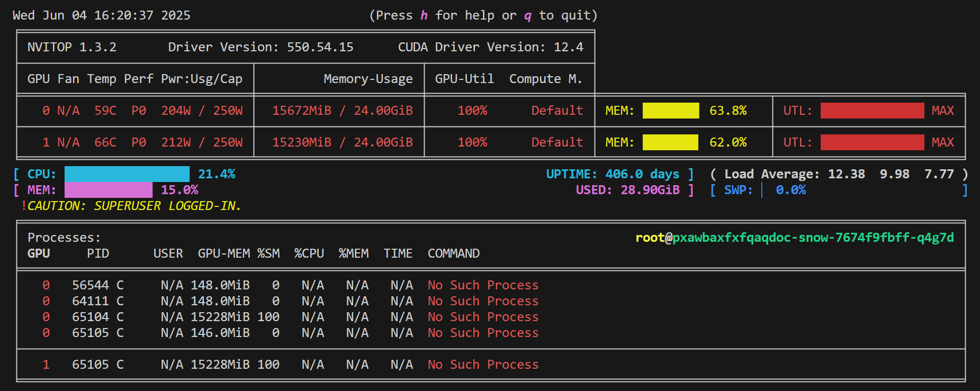The image size is (980, 391).
Task: Click CUDA Driver Version 12.4 text
Action: 491,47
